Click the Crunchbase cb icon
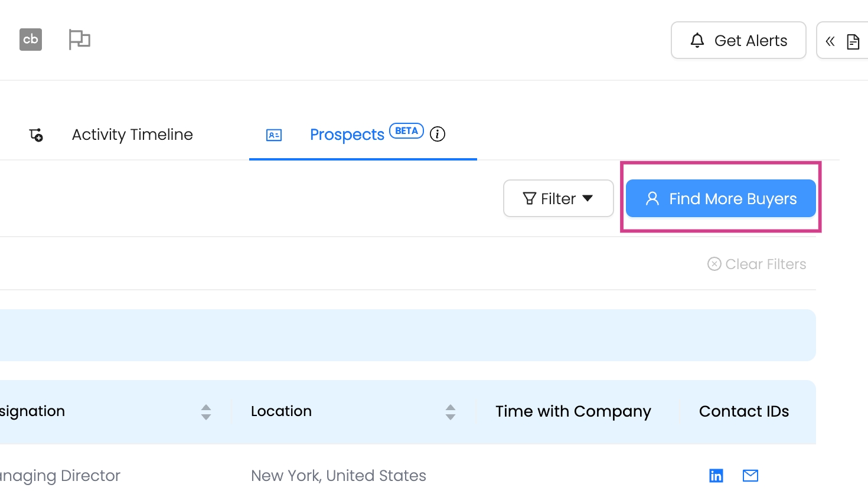 point(31,40)
